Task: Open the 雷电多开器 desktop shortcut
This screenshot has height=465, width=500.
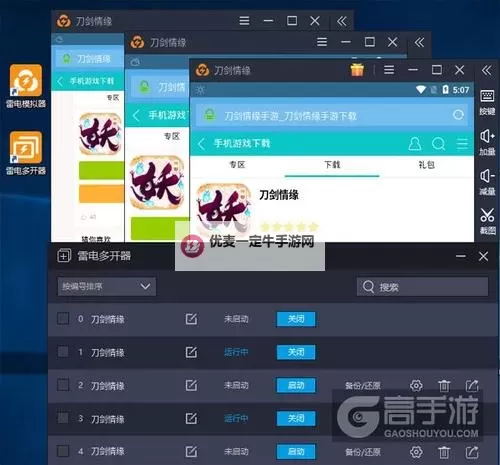Action: pos(26,153)
